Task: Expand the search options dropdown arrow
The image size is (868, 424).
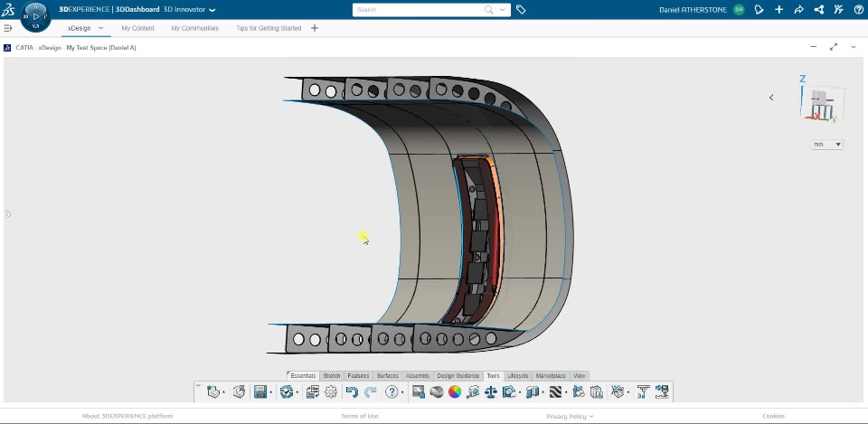Action: [503, 9]
